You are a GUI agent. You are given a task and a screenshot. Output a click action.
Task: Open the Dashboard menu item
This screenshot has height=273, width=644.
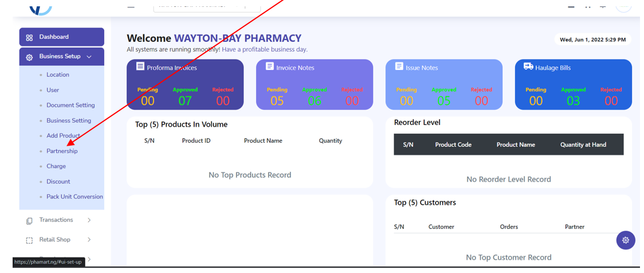tap(62, 37)
